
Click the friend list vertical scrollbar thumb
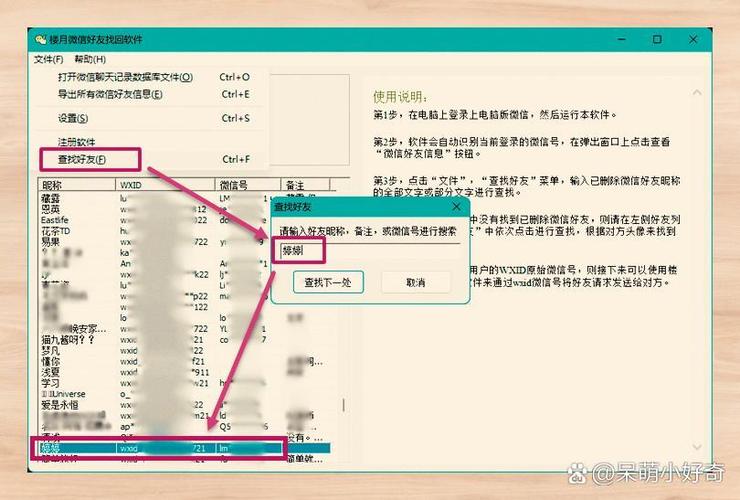click(x=344, y=405)
